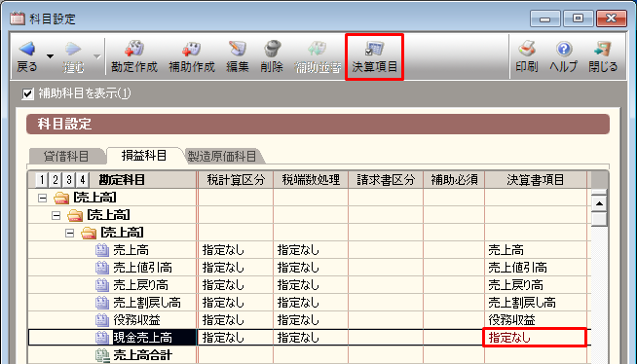Click 決算書項目 cell 指定なし for 現金売上高
Screen dimensions: 637x364
point(535,337)
